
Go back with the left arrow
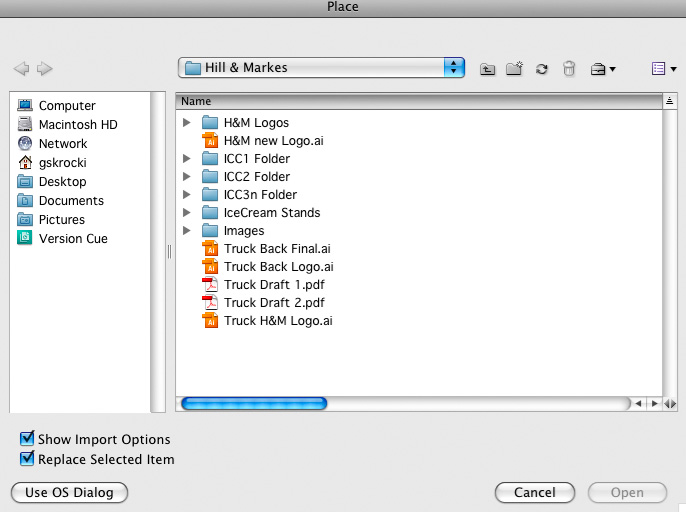pos(21,69)
